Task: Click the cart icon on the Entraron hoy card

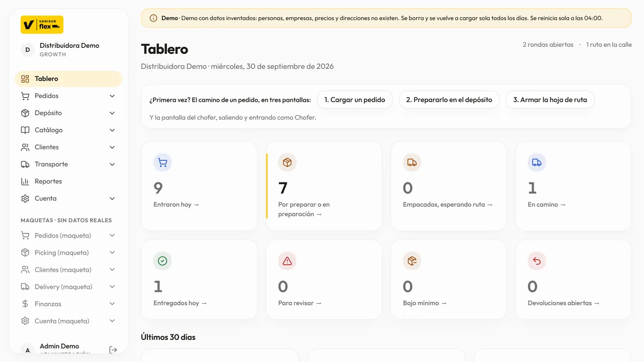Action: tap(163, 162)
